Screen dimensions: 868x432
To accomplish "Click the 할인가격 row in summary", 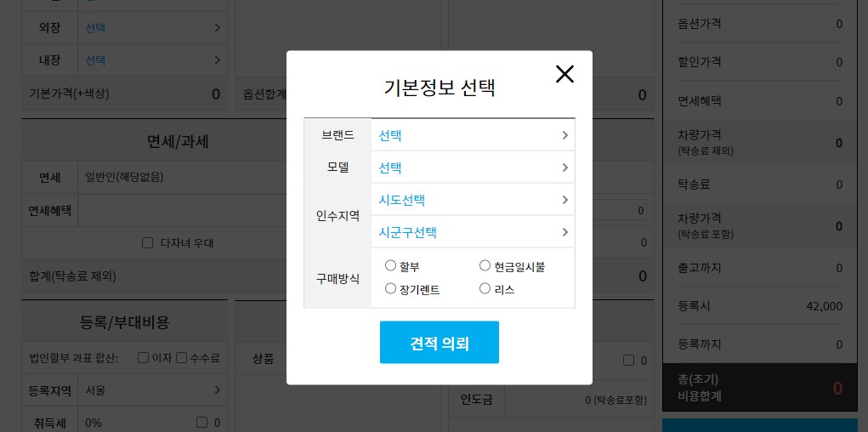I will click(x=760, y=62).
